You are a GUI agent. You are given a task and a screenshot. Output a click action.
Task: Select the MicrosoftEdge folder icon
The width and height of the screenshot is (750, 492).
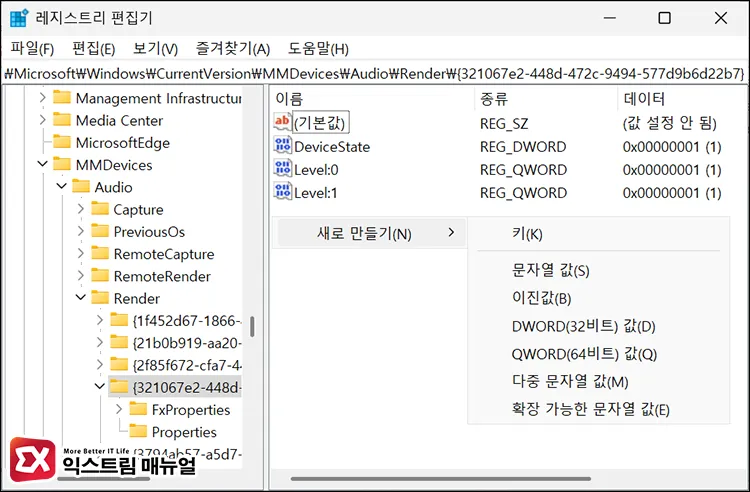(x=62, y=142)
